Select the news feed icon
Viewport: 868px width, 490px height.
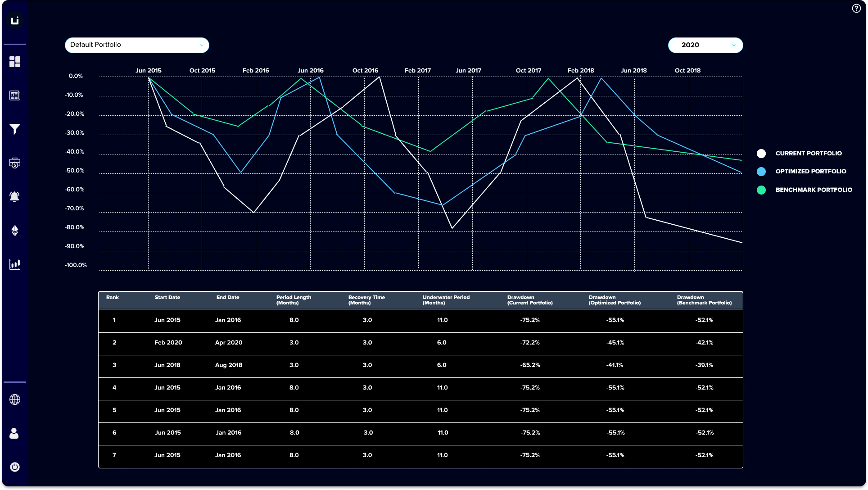click(x=15, y=95)
